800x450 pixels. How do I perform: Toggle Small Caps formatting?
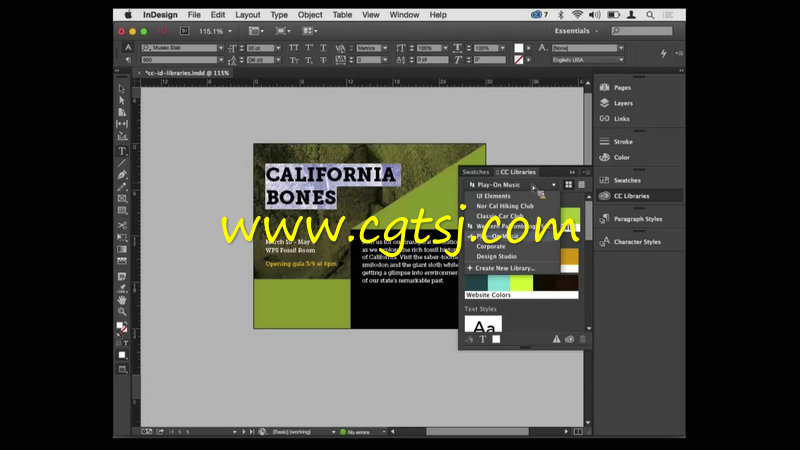293,60
